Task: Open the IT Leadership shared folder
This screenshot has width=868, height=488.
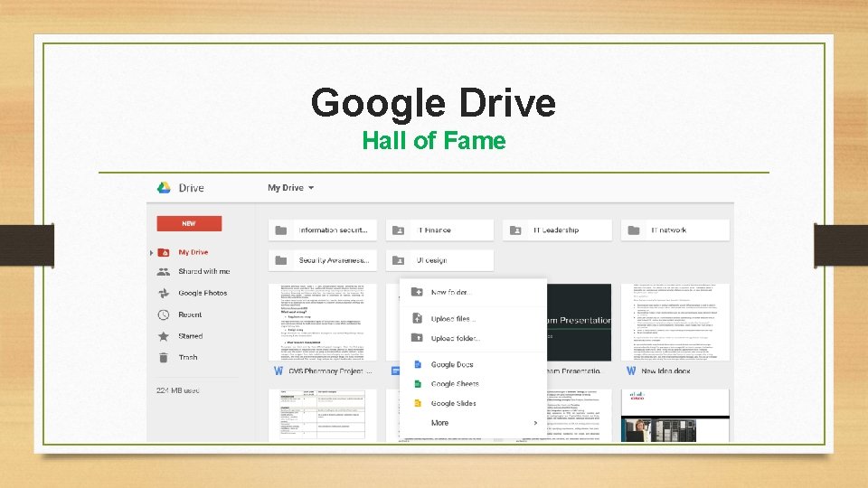Action: point(558,230)
